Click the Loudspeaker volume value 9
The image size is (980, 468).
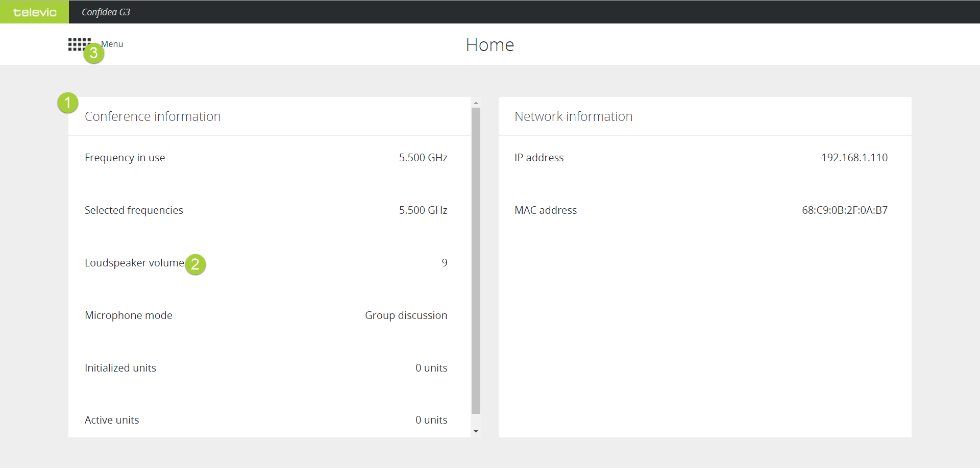point(444,263)
